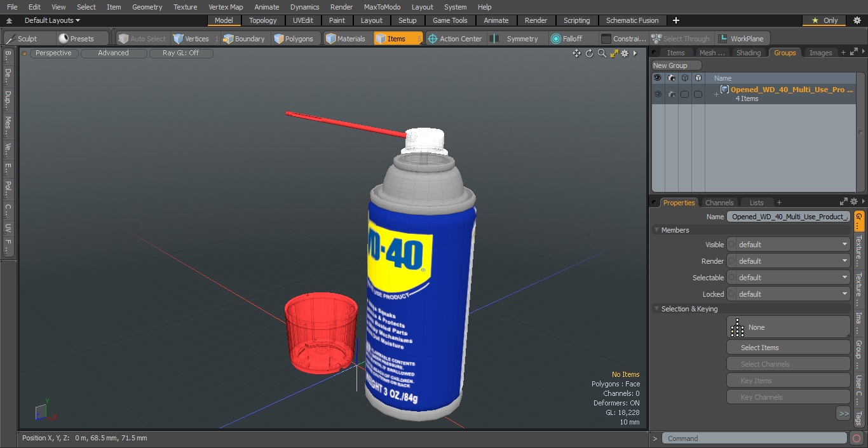Screen dimensions: 868x448
Task: Add a new layout tab with plus
Action: 675,20
